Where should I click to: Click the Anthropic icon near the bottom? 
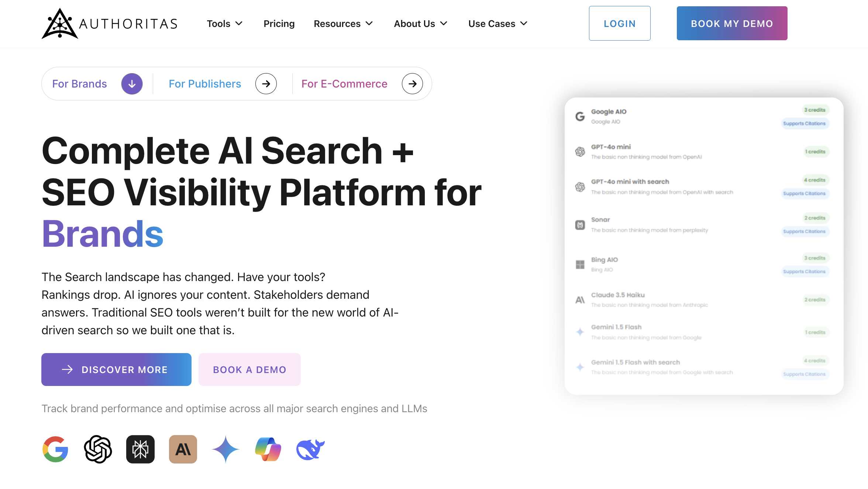(183, 449)
